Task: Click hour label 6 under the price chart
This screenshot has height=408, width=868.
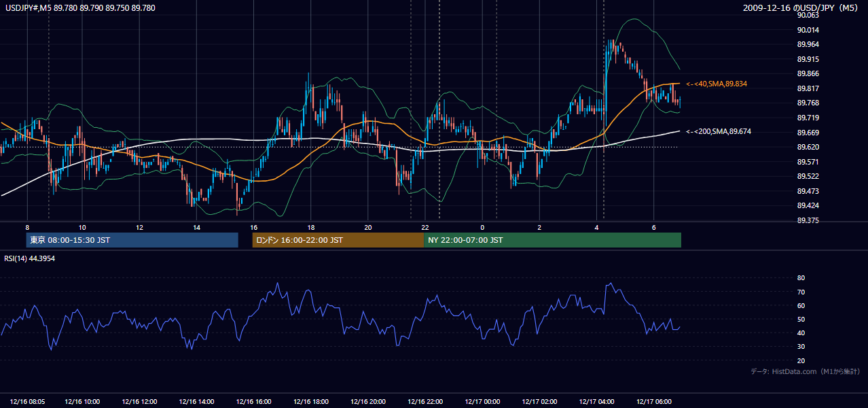Action: (x=653, y=227)
